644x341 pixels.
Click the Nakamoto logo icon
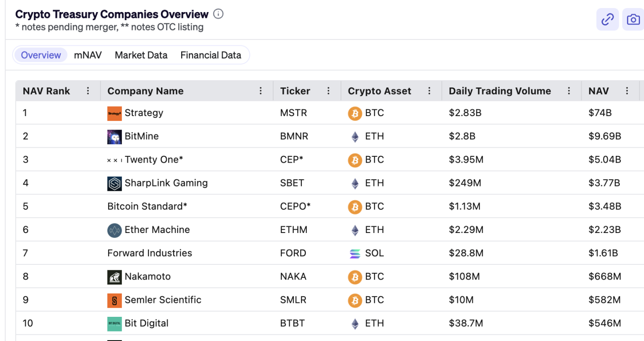click(x=114, y=277)
